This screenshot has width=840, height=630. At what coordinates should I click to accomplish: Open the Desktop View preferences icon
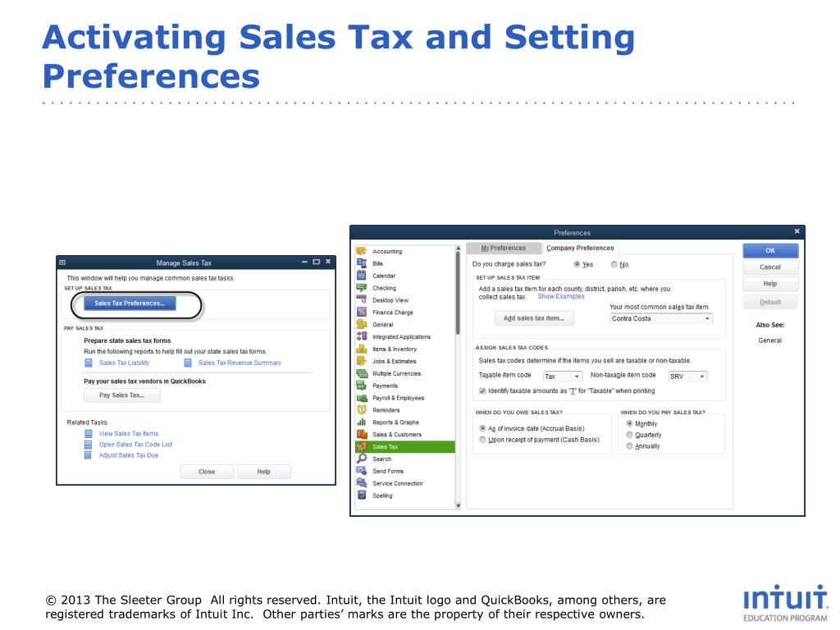[362, 300]
